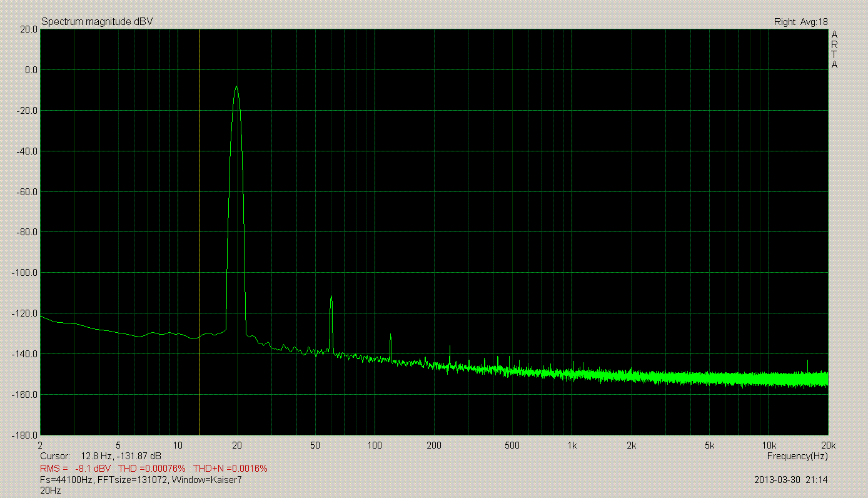Viewport: 868px width, 498px height.
Task: Click the "2013-03-30 21:14" timestamp
Action: [x=792, y=480]
